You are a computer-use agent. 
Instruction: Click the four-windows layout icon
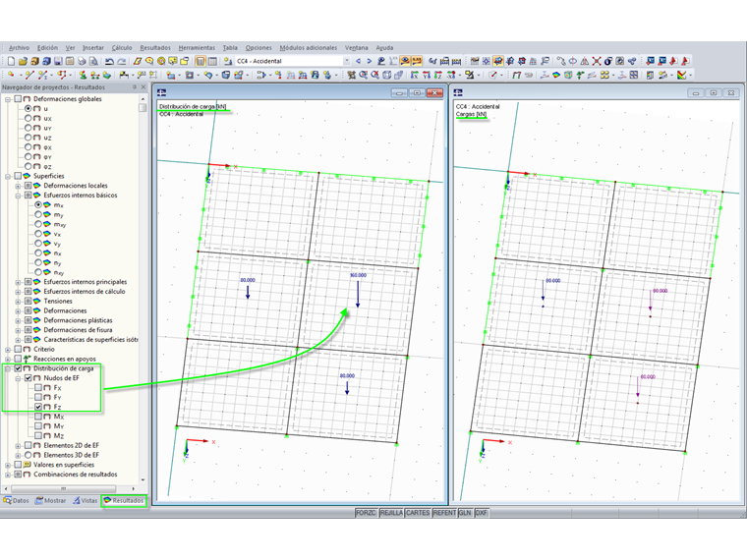pyautogui.click(x=634, y=75)
